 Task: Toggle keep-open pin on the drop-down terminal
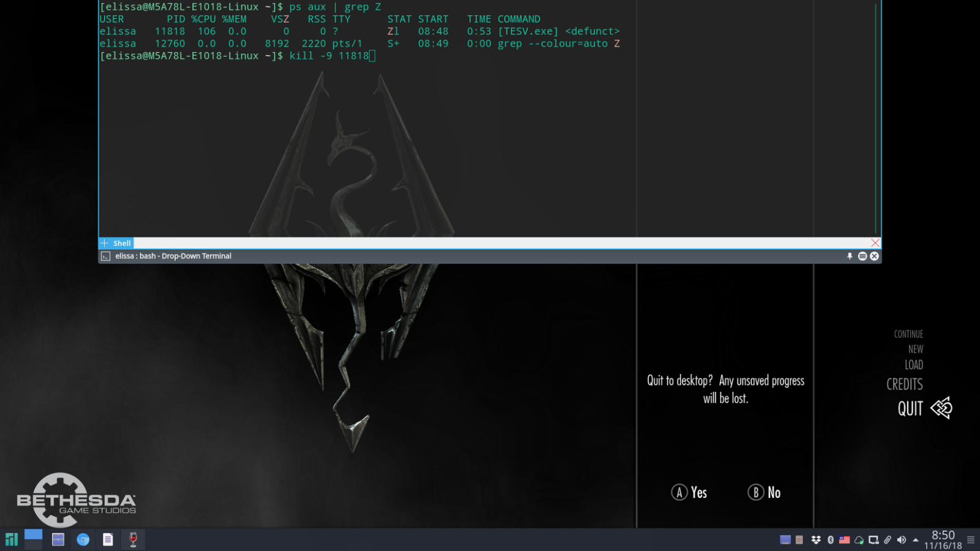tap(850, 257)
